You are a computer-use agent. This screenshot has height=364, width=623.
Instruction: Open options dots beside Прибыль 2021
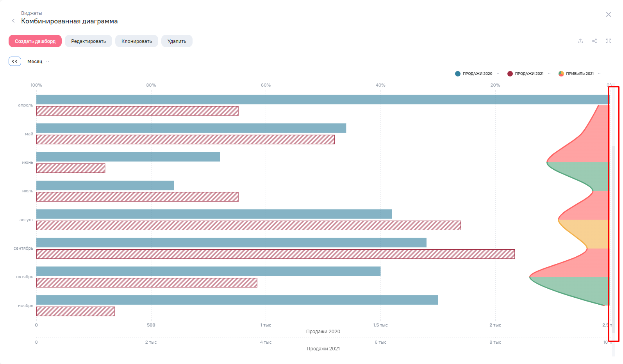click(x=599, y=74)
